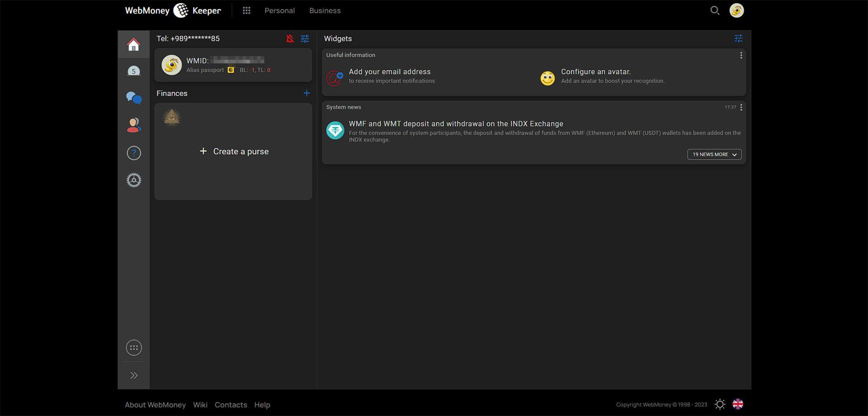Switch to the Business tab

pyautogui.click(x=325, y=10)
